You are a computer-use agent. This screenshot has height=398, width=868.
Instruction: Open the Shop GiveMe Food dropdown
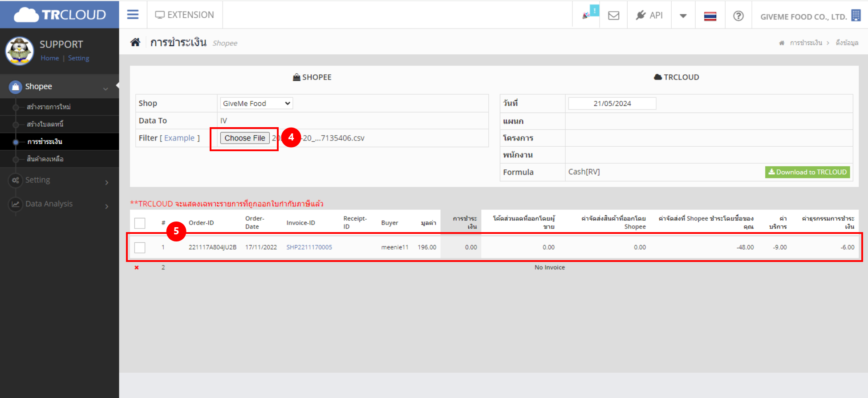256,103
